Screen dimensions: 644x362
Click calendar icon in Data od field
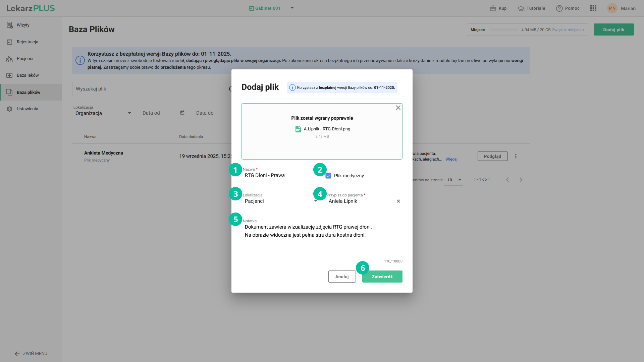[182, 113]
